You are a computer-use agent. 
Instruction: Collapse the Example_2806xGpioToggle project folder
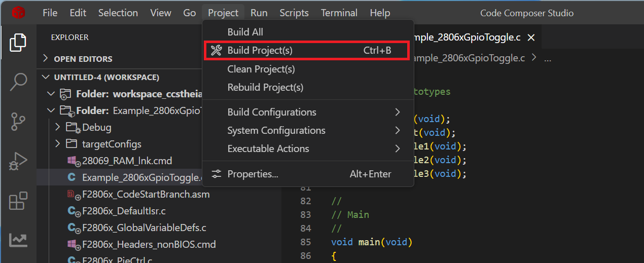pyautogui.click(x=51, y=110)
